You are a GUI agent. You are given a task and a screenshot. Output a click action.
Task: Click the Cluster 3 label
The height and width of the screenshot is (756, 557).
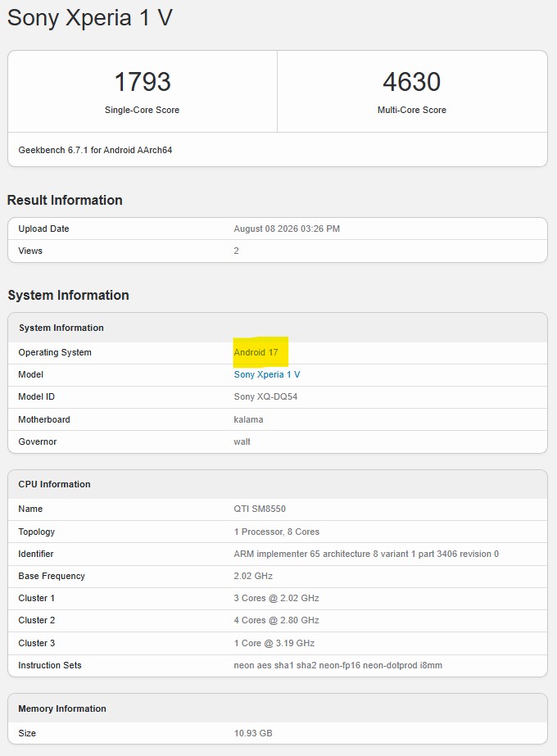pos(36,643)
